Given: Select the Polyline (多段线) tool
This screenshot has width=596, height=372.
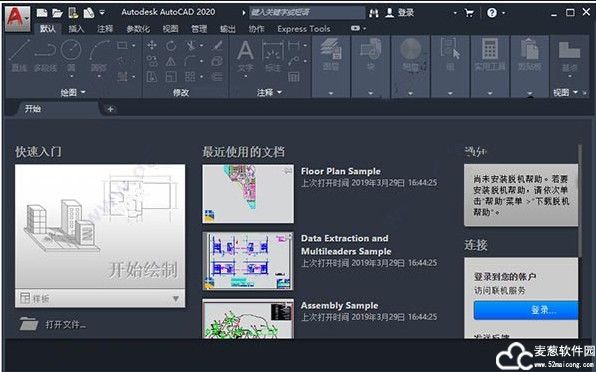Looking at the screenshot, I should tap(46, 56).
